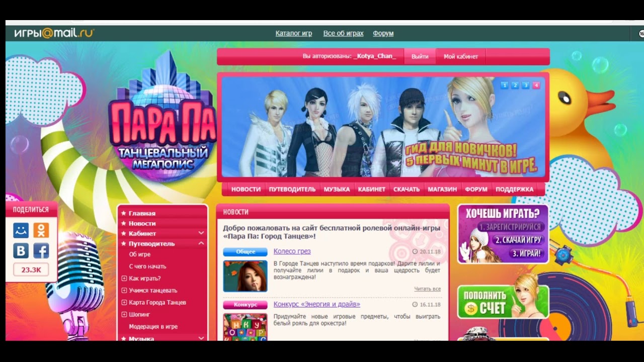Switch banner to slide 4
644x362 pixels.
536,85
